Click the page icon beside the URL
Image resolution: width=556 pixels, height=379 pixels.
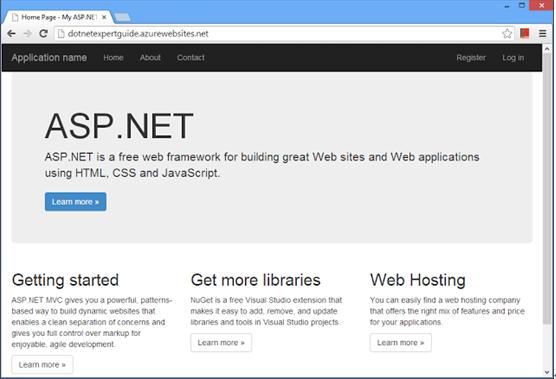point(61,34)
